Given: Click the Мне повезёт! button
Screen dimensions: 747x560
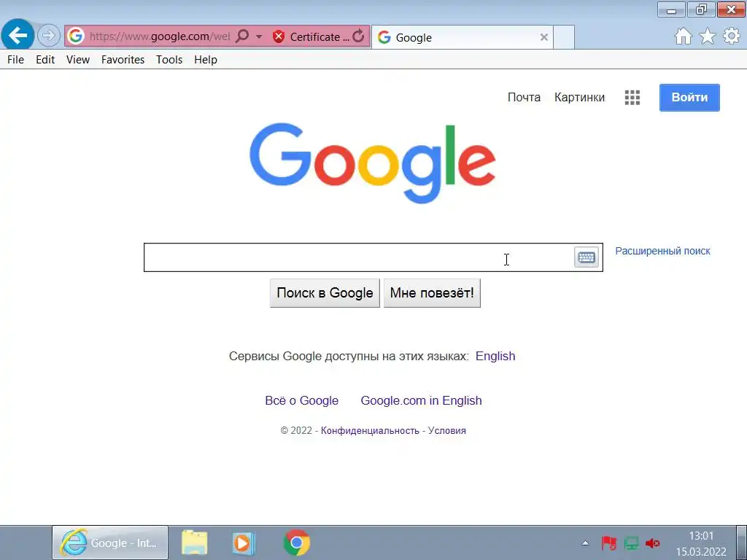Looking at the screenshot, I should [x=432, y=293].
